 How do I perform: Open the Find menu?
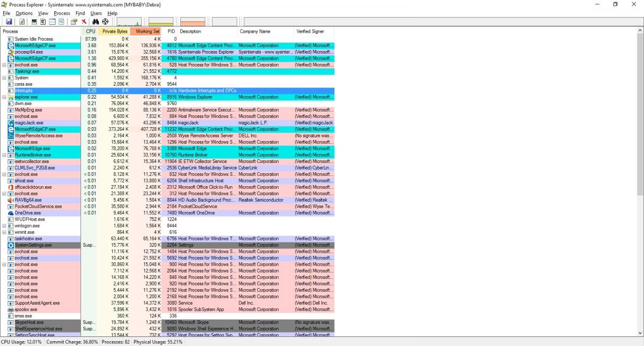[80, 13]
